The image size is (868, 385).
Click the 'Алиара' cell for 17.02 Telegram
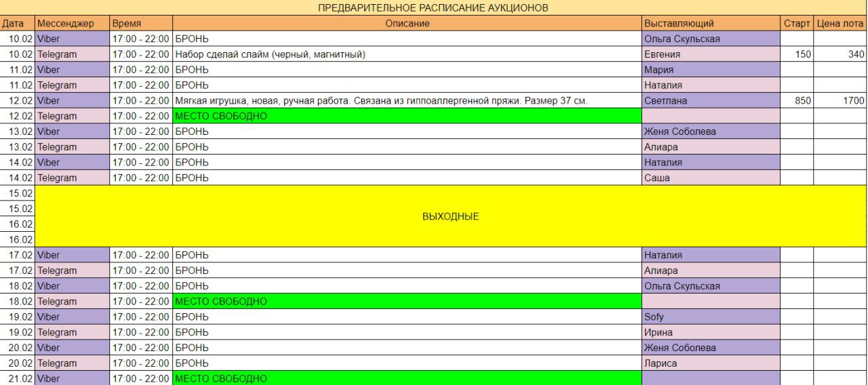(x=711, y=270)
